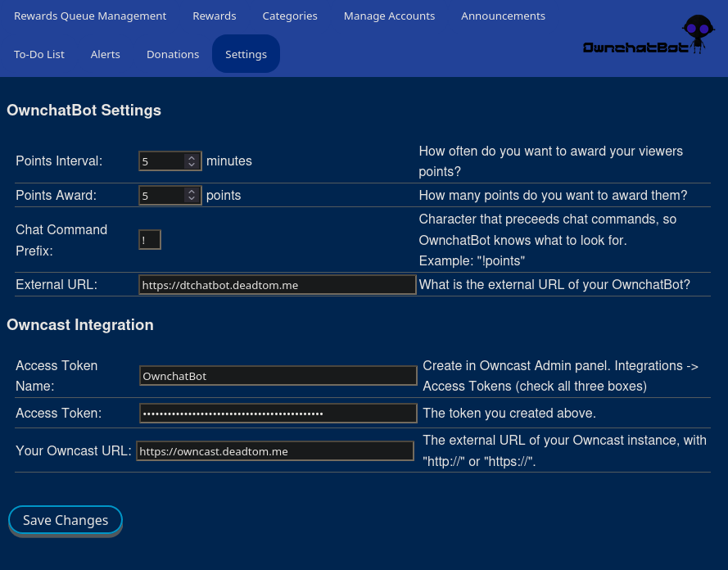Viewport: 728px width, 570px height.
Task: Select the Announcements tab
Action: tap(503, 16)
